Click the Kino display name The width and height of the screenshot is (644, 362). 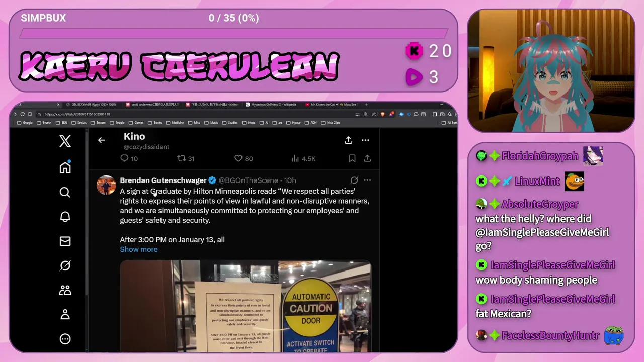(134, 136)
